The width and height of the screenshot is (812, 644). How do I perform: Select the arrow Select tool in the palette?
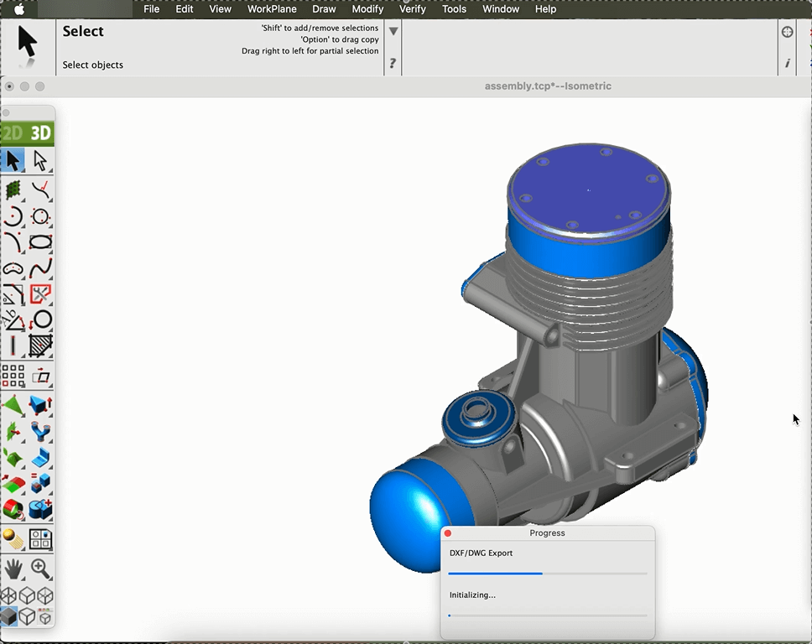13,160
